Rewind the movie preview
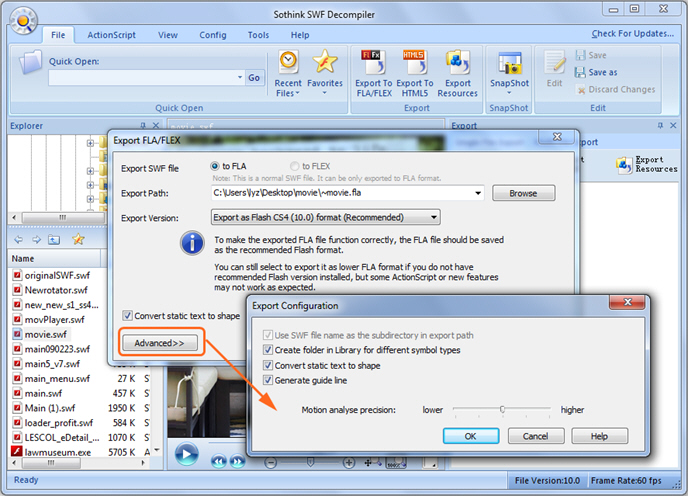Viewport: 688px width, 496px height. click(x=219, y=461)
